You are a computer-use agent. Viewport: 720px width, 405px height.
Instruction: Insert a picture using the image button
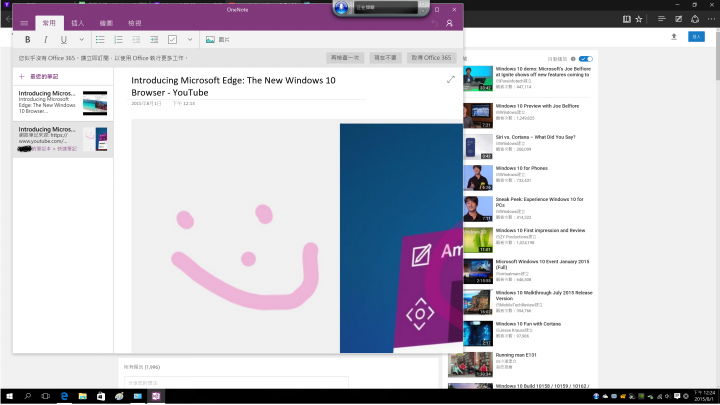point(217,39)
